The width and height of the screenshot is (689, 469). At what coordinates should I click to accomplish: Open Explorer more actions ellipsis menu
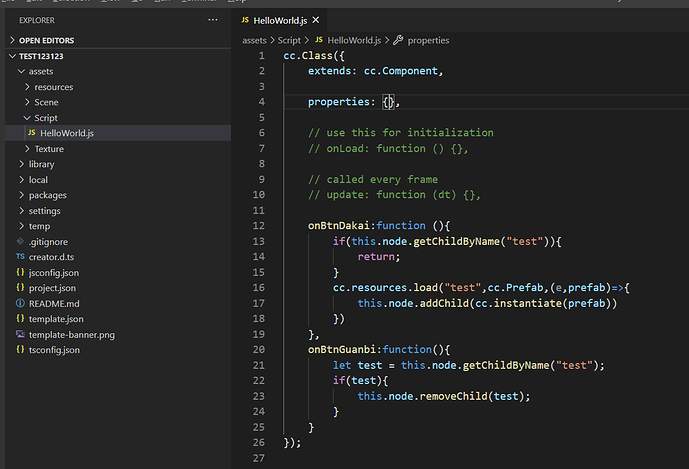point(212,19)
